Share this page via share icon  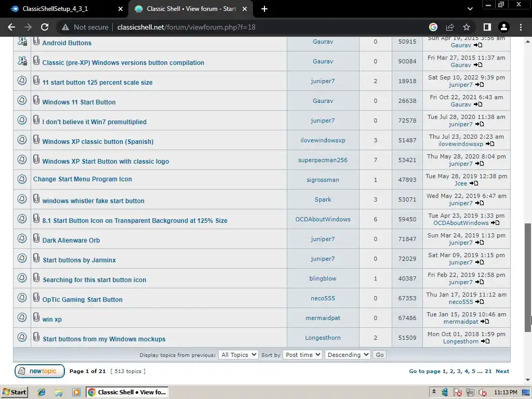coord(450,27)
